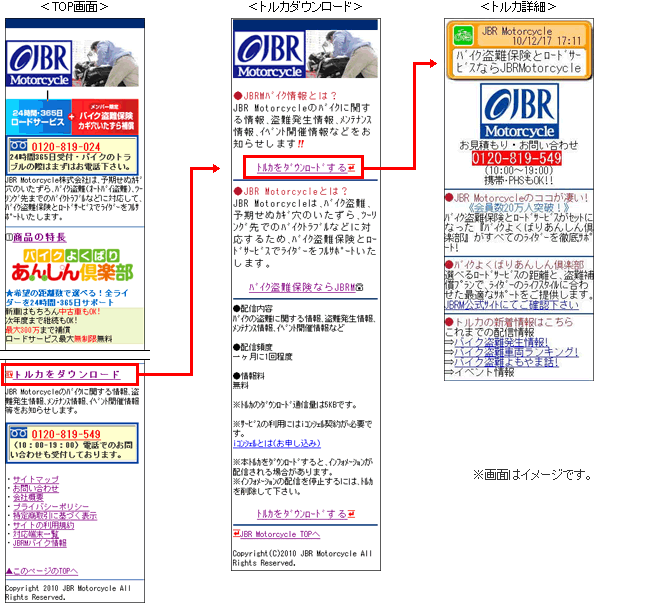Open the 会社概要 link
672x603 pixels.
28,497
